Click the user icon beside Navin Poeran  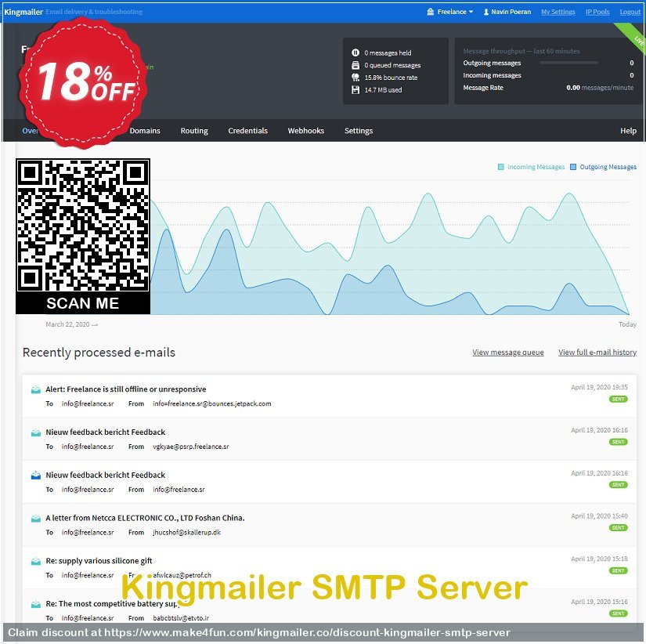pos(485,12)
